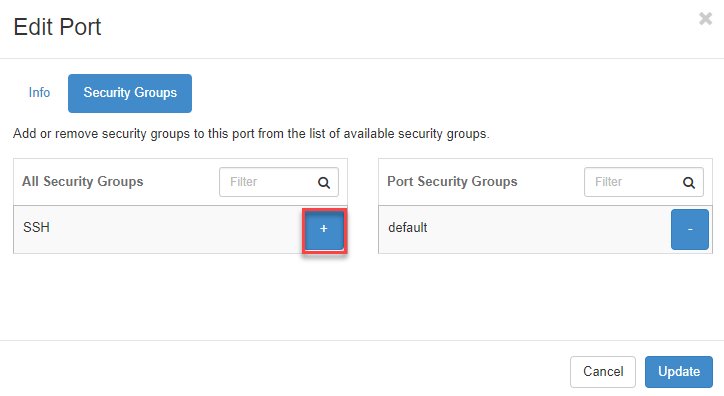The width and height of the screenshot is (724, 396).
Task: Close the Edit Port dialog with X
Action: pyautogui.click(x=705, y=18)
